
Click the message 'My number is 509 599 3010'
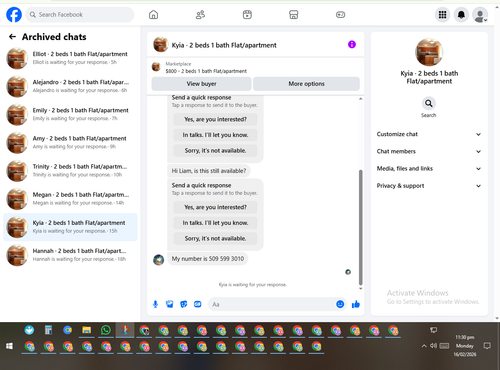click(x=208, y=259)
